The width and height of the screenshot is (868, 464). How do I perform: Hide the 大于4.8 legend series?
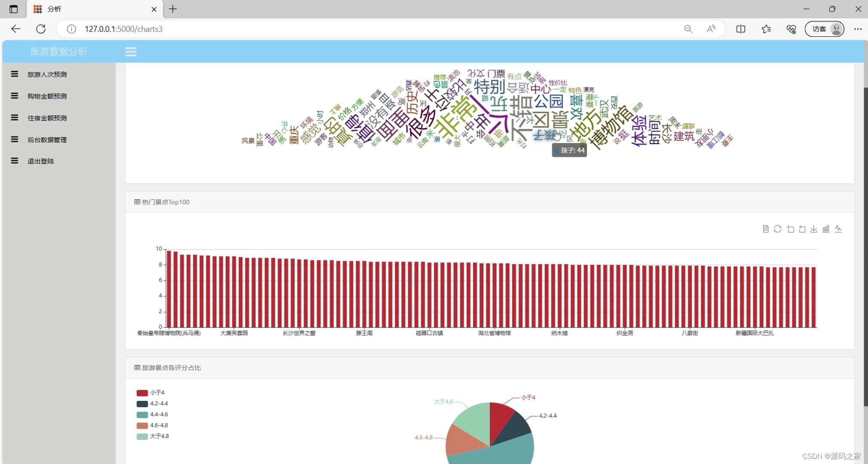[x=159, y=436]
